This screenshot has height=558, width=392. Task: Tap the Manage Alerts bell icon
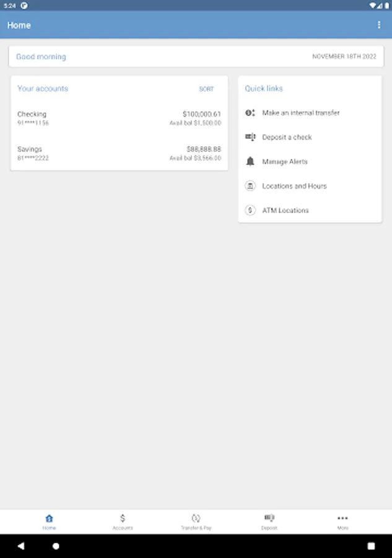250,162
